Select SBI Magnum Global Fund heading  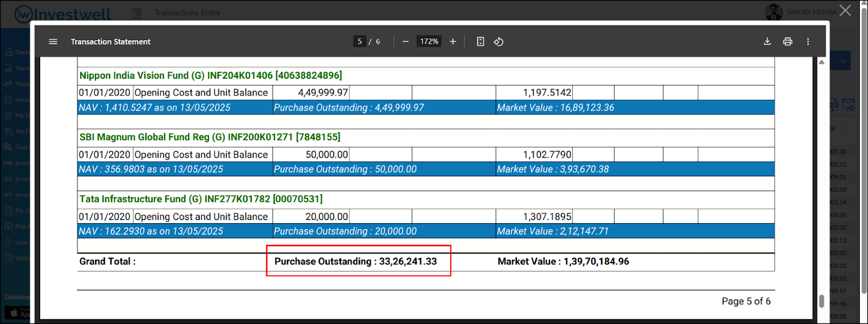coord(210,137)
